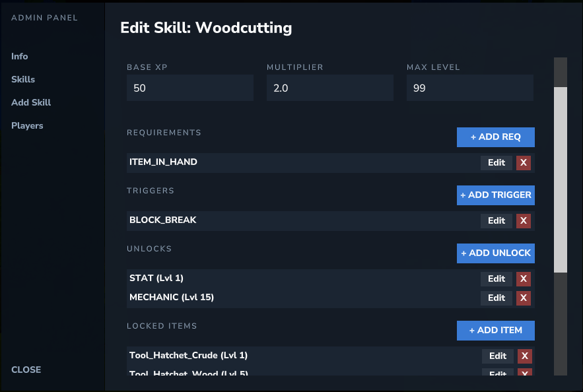Delete Tool_Hatchet_Crude locked item
This screenshot has height=392, width=583.
pyautogui.click(x=524, y=356)
